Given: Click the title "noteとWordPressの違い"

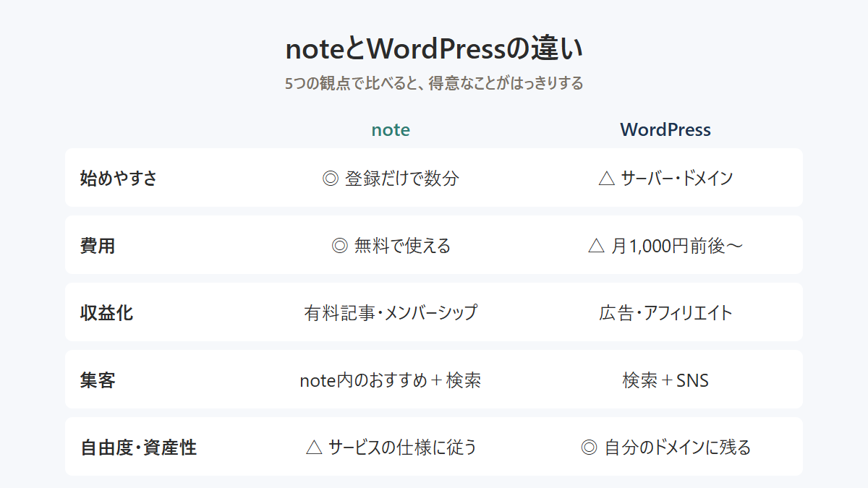Looking at the screenshot, I should point(434,50).
